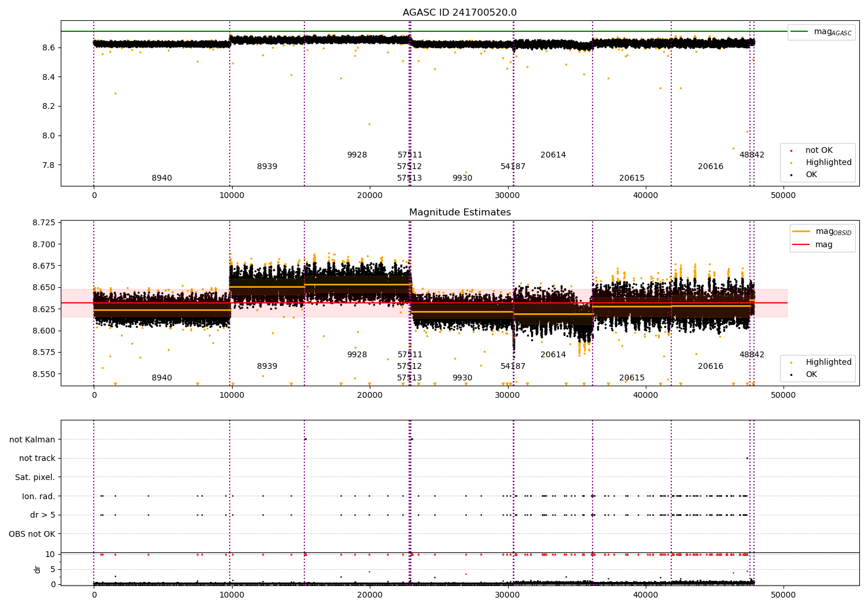
Task: Click obsid label 8939 in the Magnitude Estimates plot
Action: click(267, 367)
